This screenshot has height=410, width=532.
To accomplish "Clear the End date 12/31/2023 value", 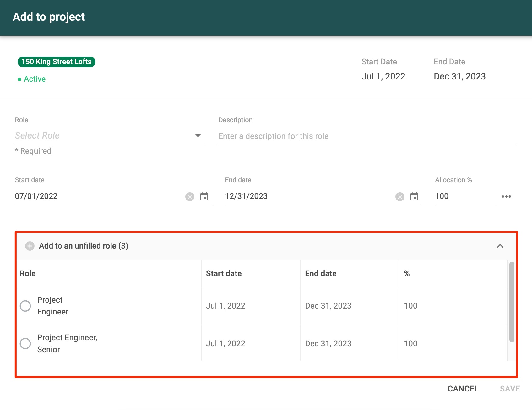I will 400,197.
